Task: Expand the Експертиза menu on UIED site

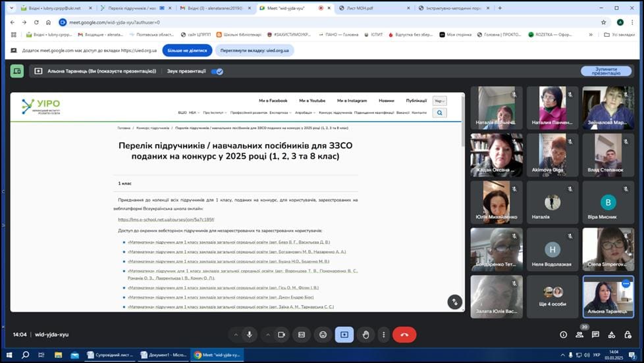Action: 281,112
